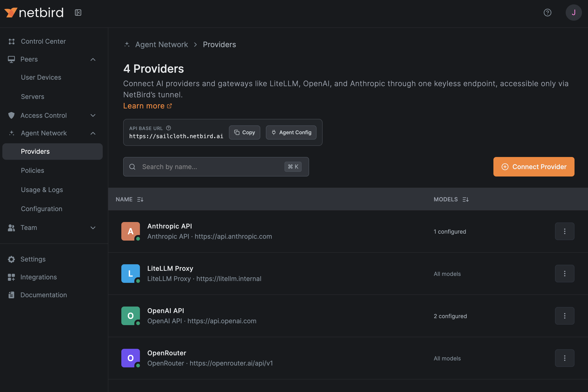Open Usage & Logs page

(x=42, y=190)
